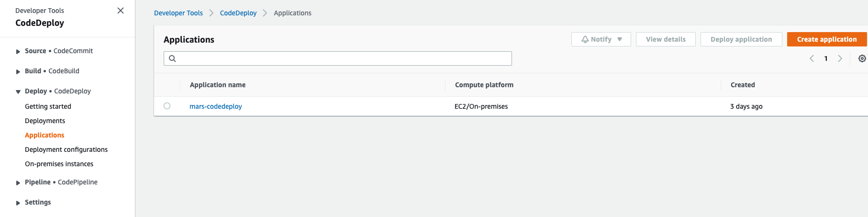This screenshot has height=217, width=868.
Task: Go to next page arrow
Action: 840,58
